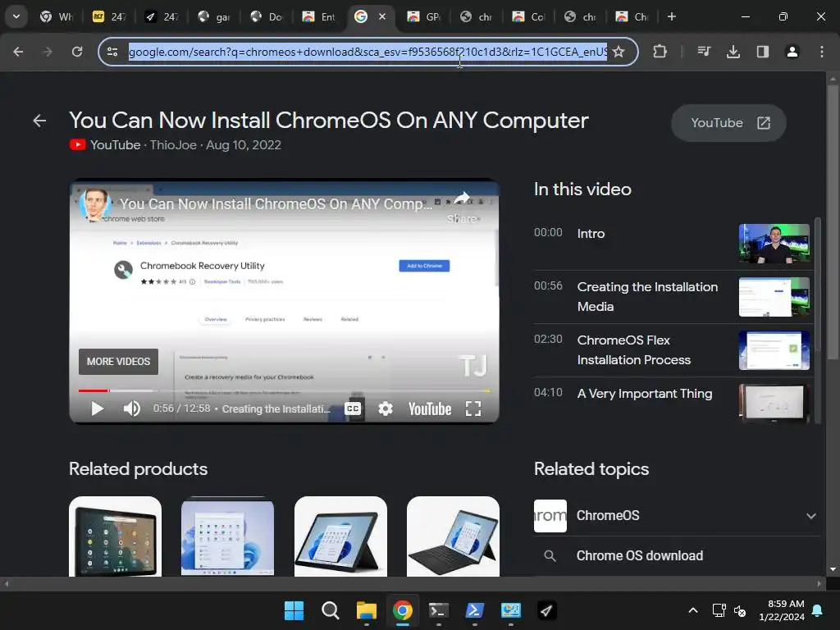Open the Extensions puzzle icon
The width and height of the screenshot is (840, 630).
(x=660, y=52)
